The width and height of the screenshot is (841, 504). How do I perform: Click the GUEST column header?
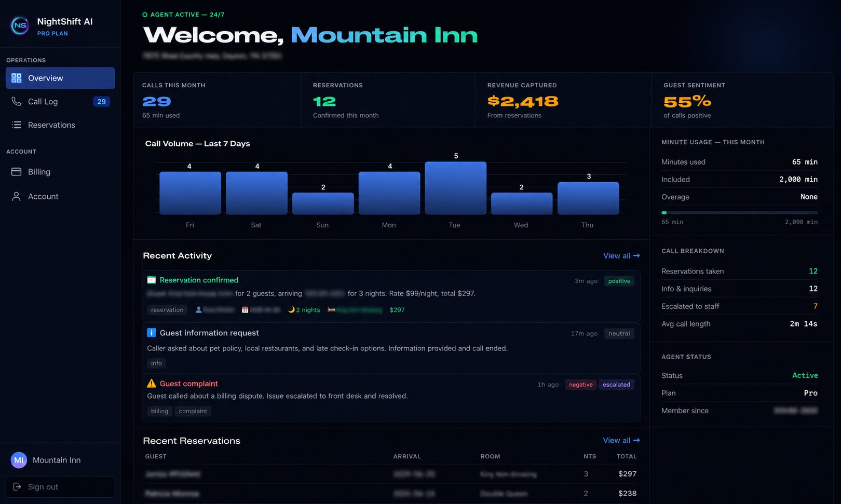coord(156,456)
